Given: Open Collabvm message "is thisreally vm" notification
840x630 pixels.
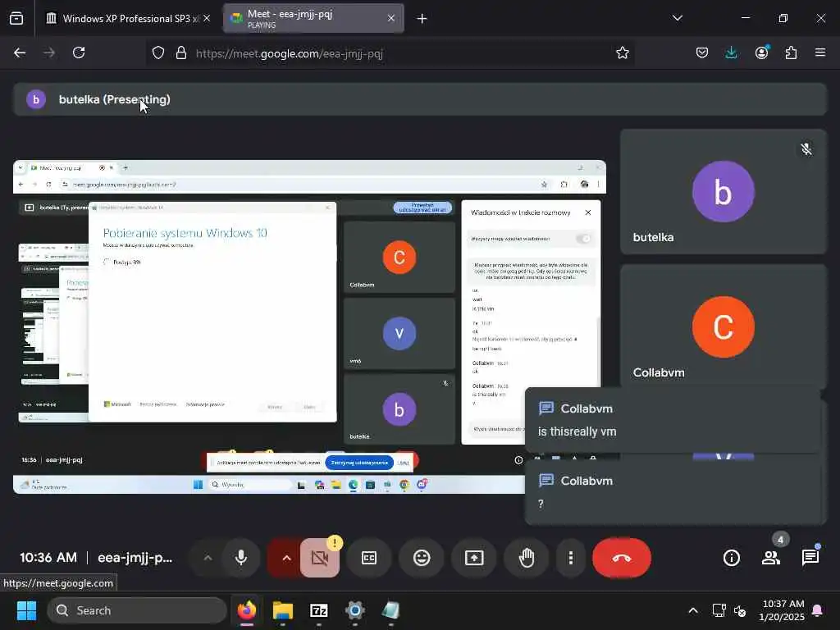Looking at the screenshot, I should pyautogui.click(x=673, y=420).
